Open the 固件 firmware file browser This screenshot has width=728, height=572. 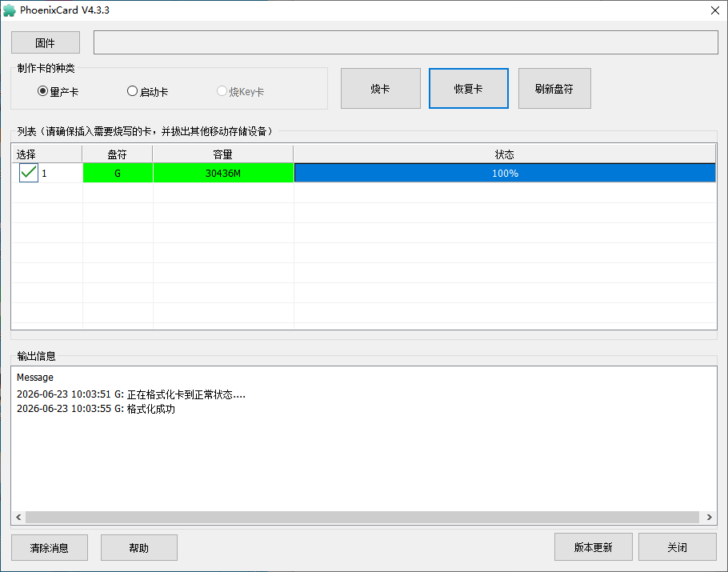pos(46,42)
